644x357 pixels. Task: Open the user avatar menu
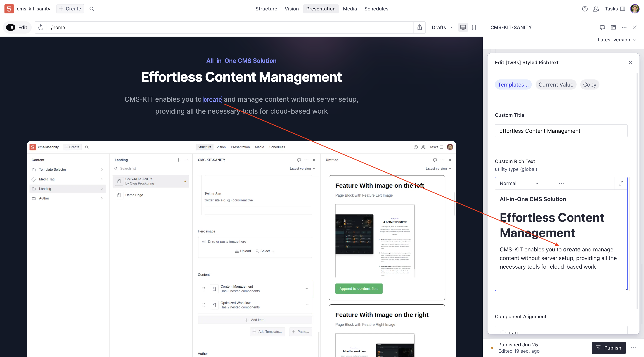[635, 9]
